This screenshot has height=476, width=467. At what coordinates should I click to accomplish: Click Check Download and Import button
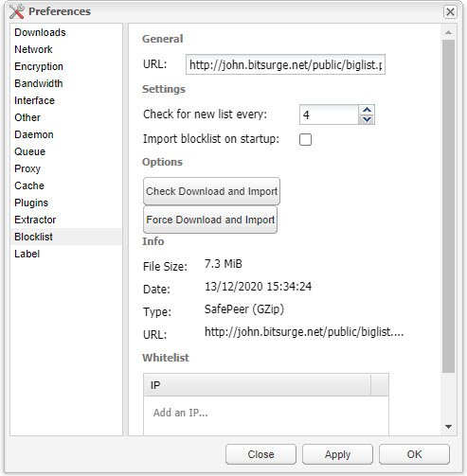click(x=211, y=191)
